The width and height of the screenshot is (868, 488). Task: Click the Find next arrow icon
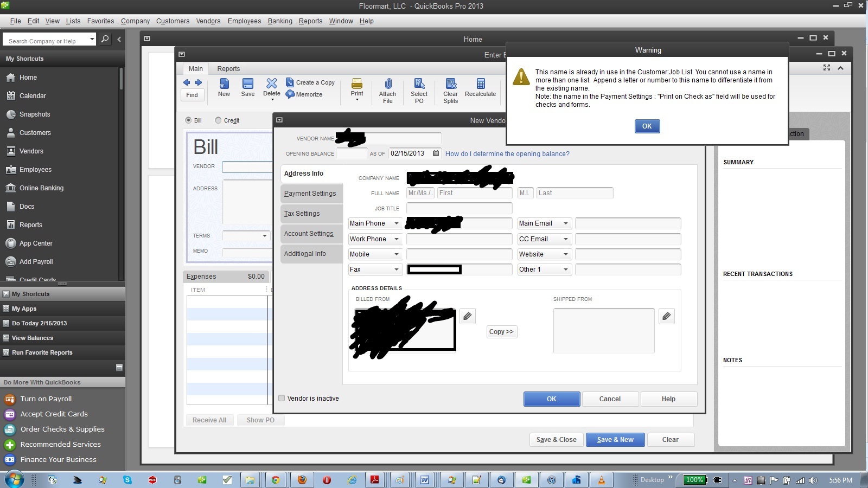[x=198, y=82]
